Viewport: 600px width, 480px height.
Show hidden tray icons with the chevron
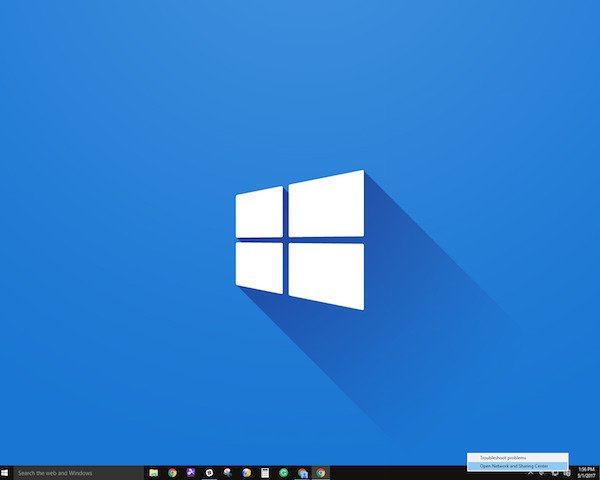click(x=530, y=473)
